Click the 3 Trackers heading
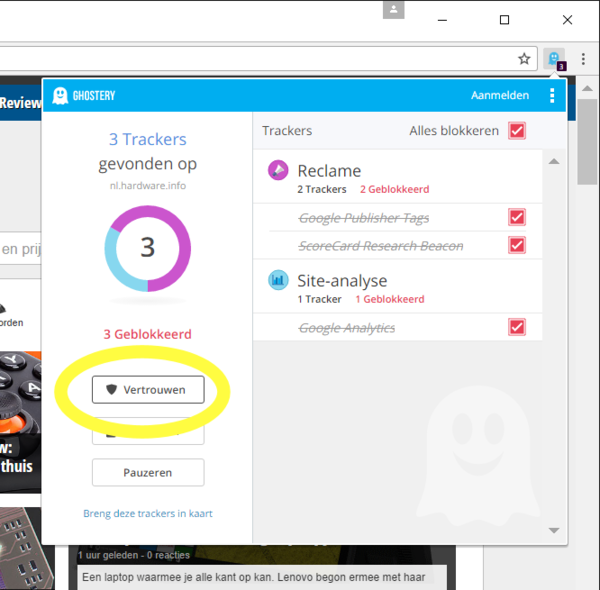The image size is (600, 590). 148,139
